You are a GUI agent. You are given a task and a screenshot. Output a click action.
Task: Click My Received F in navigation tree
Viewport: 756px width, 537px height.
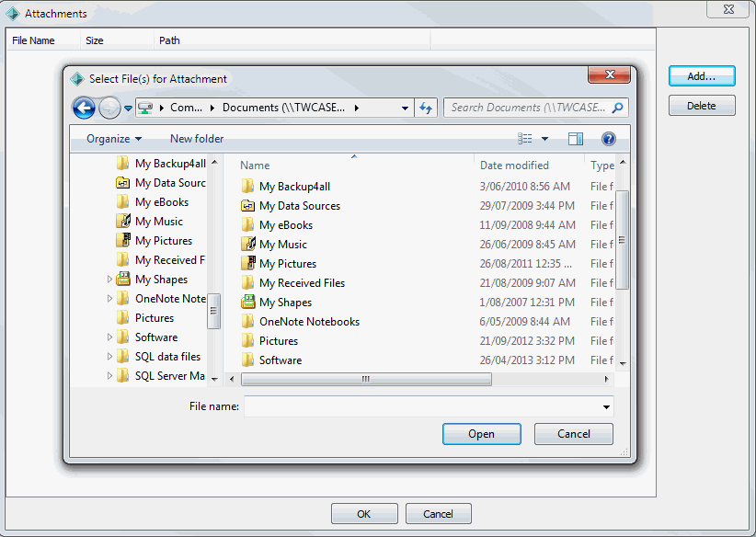[x=170, y=260]
